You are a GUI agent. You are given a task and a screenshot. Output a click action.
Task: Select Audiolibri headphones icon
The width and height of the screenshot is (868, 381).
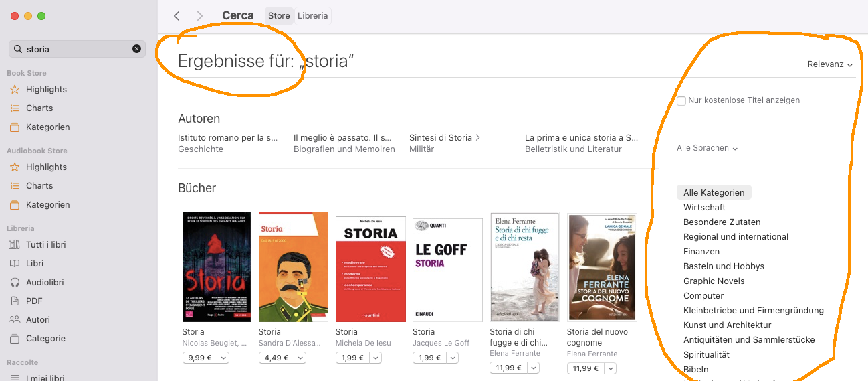(15, 282)
